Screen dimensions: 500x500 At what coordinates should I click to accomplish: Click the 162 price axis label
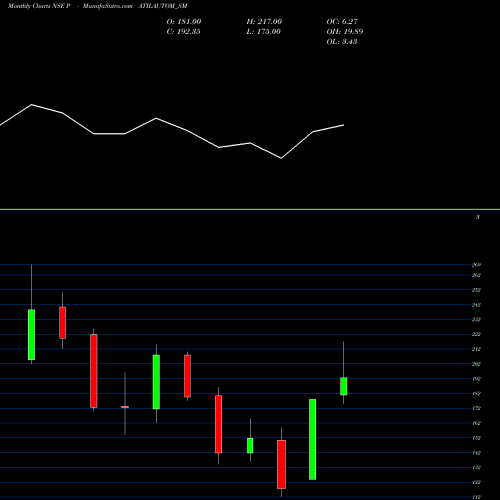pyautogui.click(x=476, y=423)
